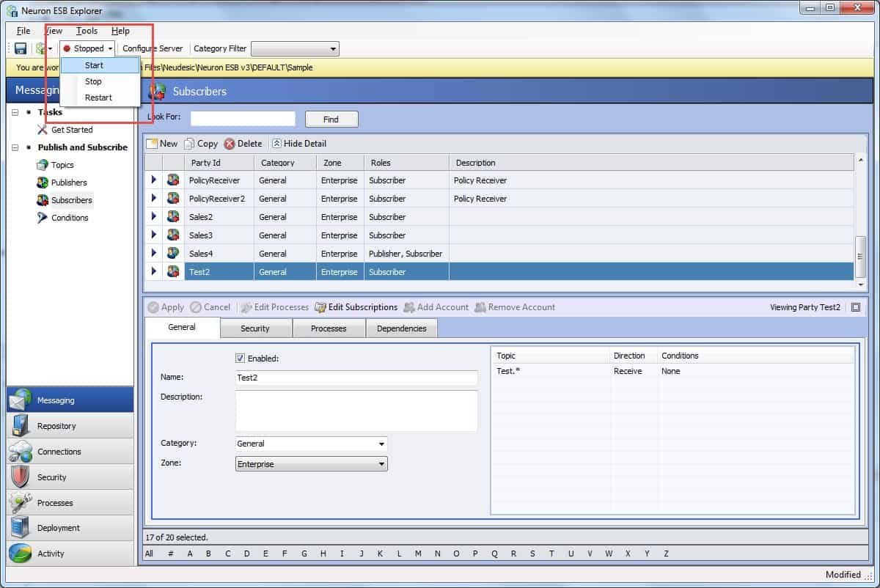Open Get Started under Tasks

click(x=72, y=130)
